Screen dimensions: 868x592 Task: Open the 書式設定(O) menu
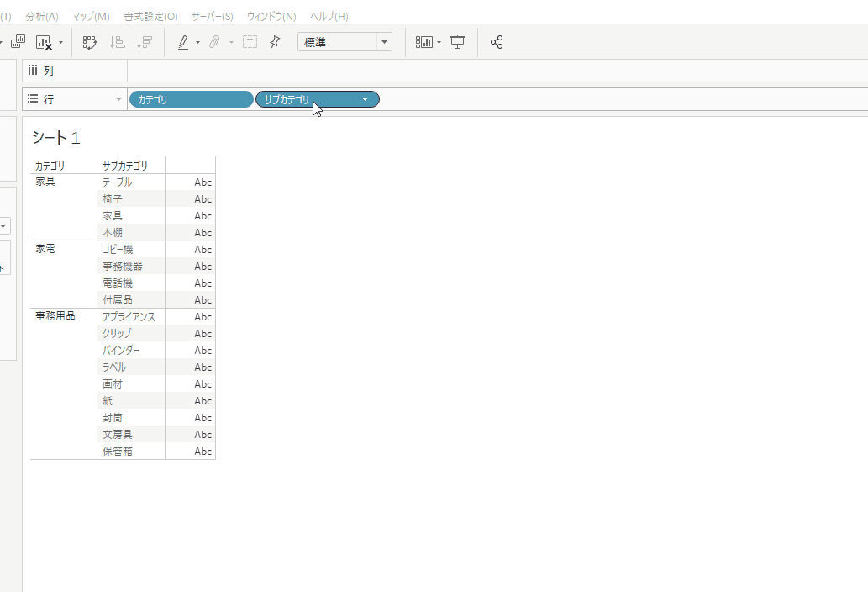pyautogui.click(x=150, y=17)
